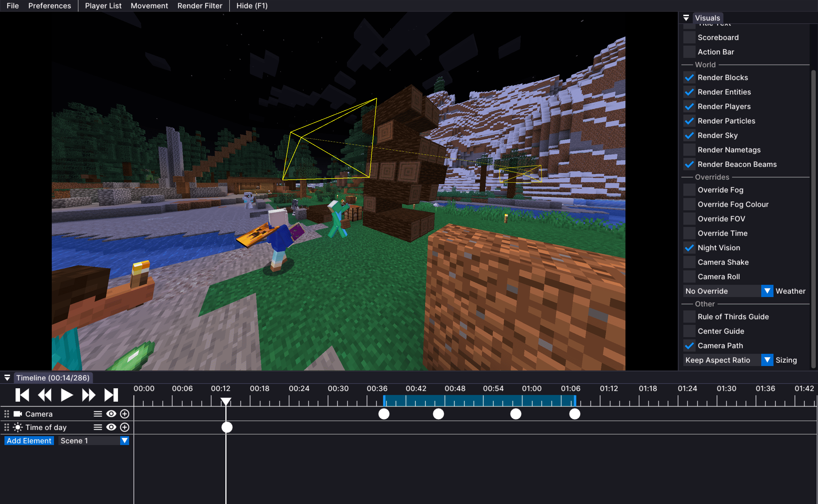
Task: Open the Render Filter menu
Action: pos(200,6)
